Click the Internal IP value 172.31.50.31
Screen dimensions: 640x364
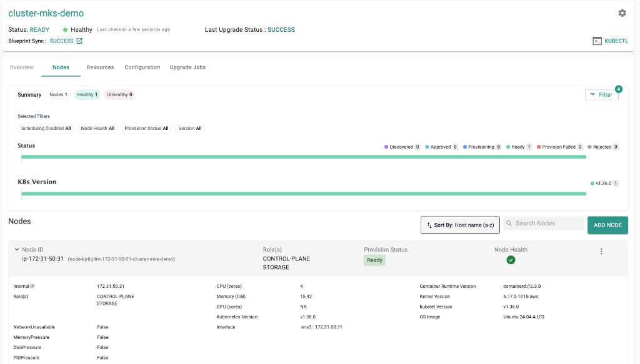tap(111, 286)
